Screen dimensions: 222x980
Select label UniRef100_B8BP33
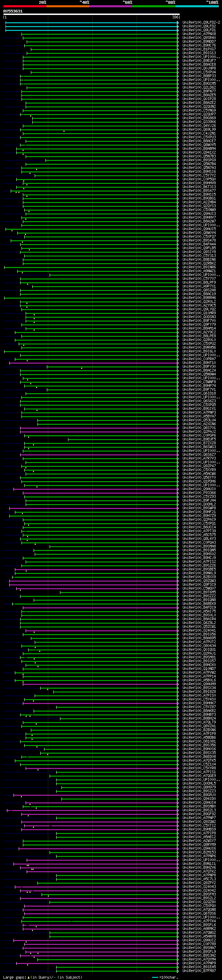point(199,76)
